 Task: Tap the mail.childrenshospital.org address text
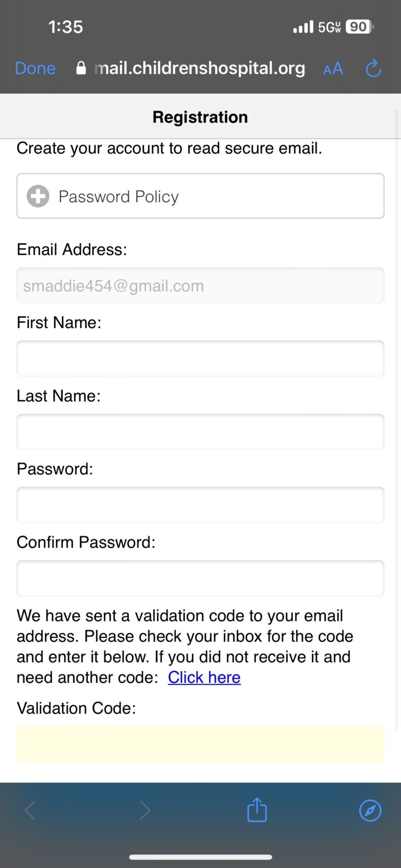(x=200, y=68)
